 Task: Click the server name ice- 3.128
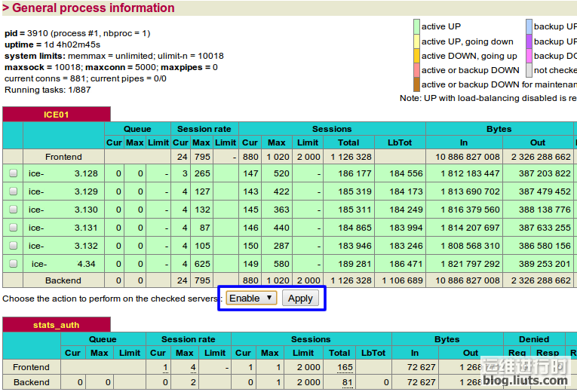point(63,173)
